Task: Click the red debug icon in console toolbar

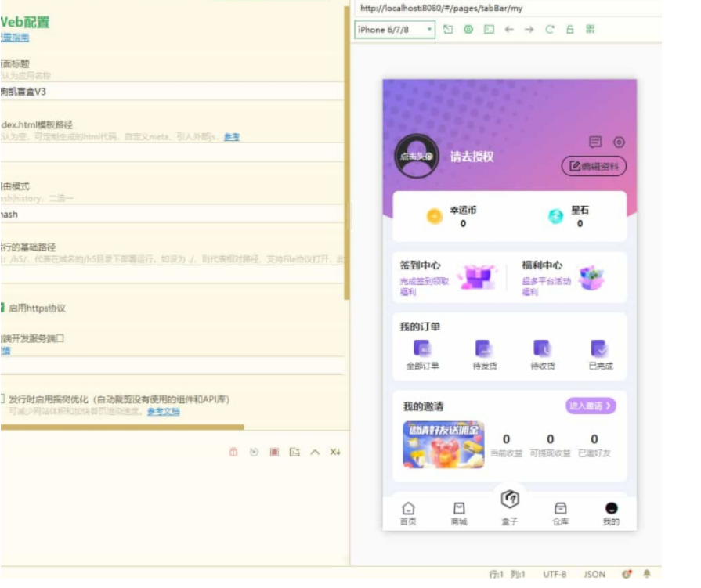Action: (233, 453)
